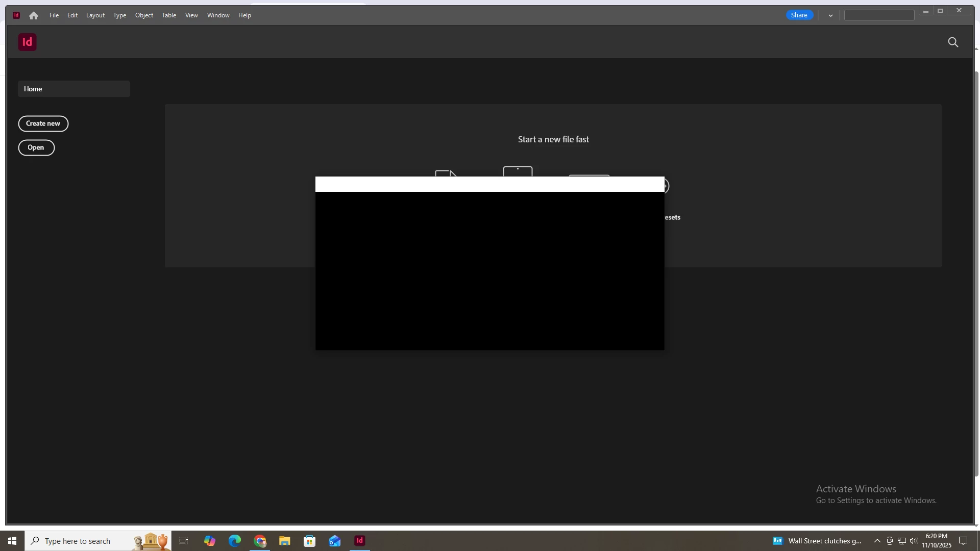
Task: Click the Open button
Action: point(36,147)
